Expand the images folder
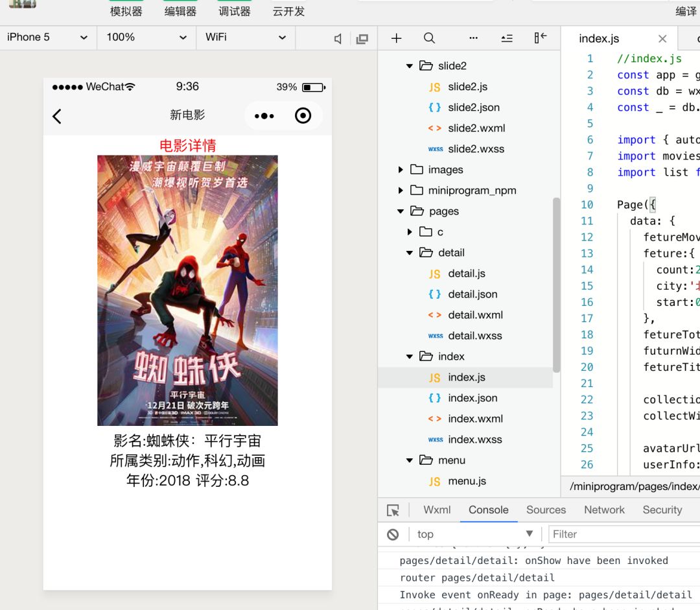700x610 pixels. tap(401, 170)
